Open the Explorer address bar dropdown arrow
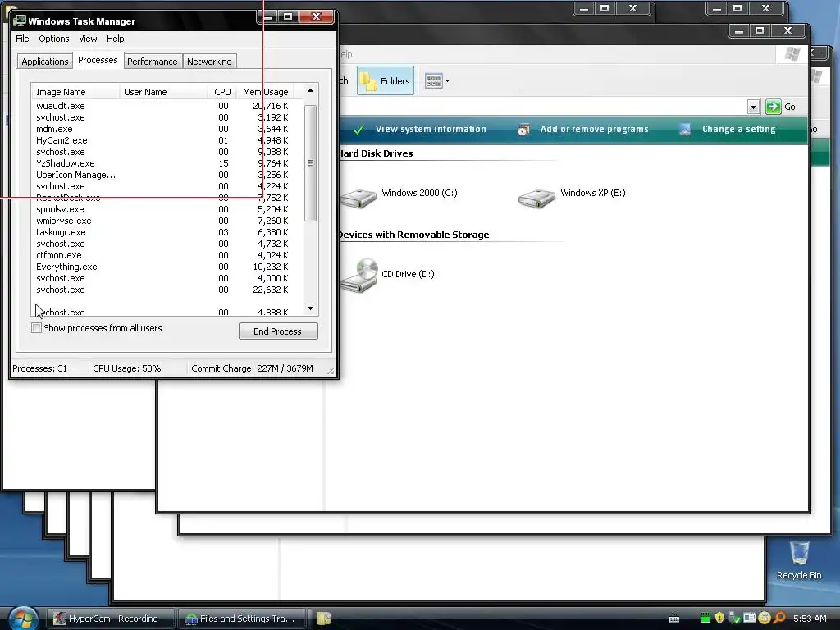Image resolution: width=840 pixels, height=630 pixels. pyautogui.click(x=753, y=107)
